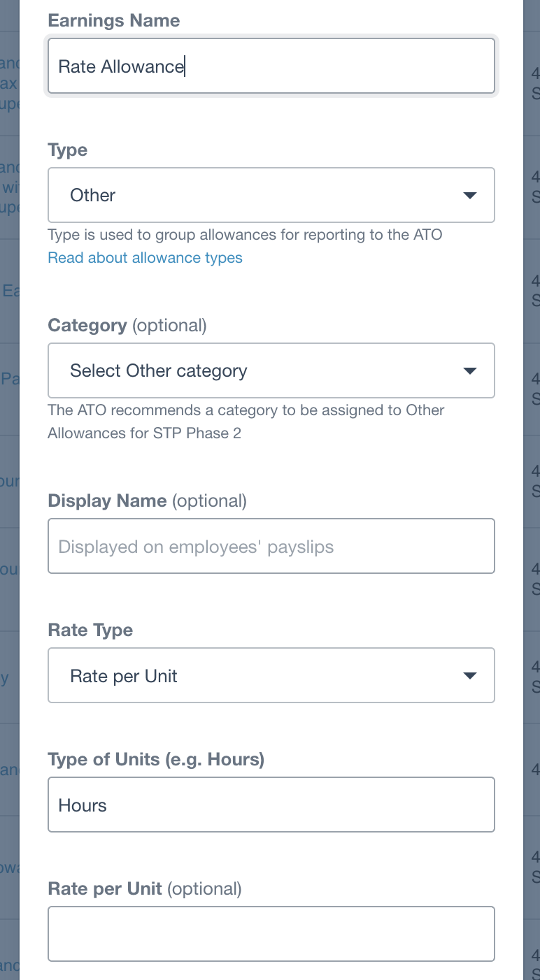
Task: Focus the Earnings Name field containing Rate Allowance
Action: coord(271,66)
